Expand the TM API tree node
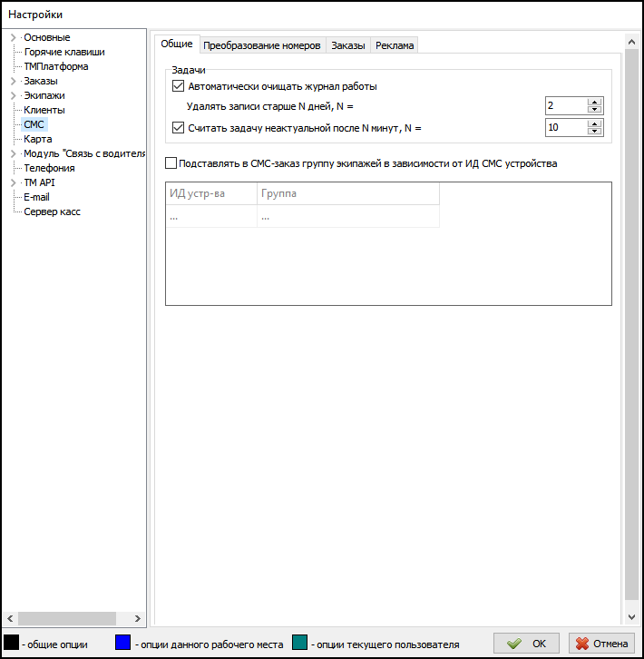 pos(14,182)
